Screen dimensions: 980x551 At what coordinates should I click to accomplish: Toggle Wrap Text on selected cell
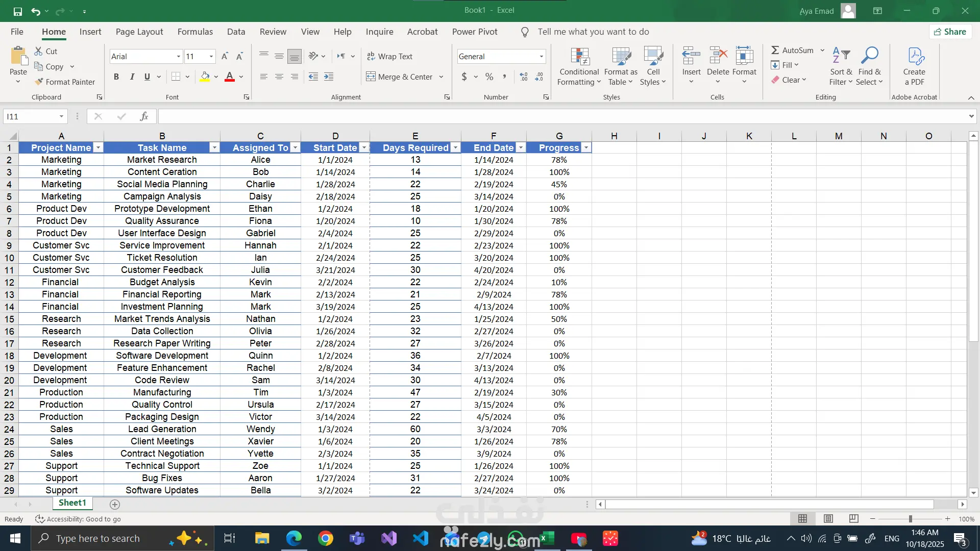click(x=389, y=56)
